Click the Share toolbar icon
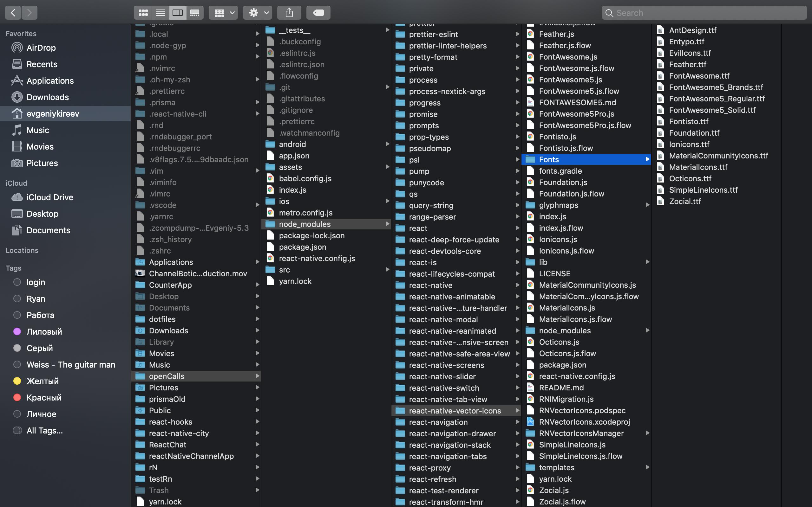This screenshot has width=812, height=507. point(289,13)
